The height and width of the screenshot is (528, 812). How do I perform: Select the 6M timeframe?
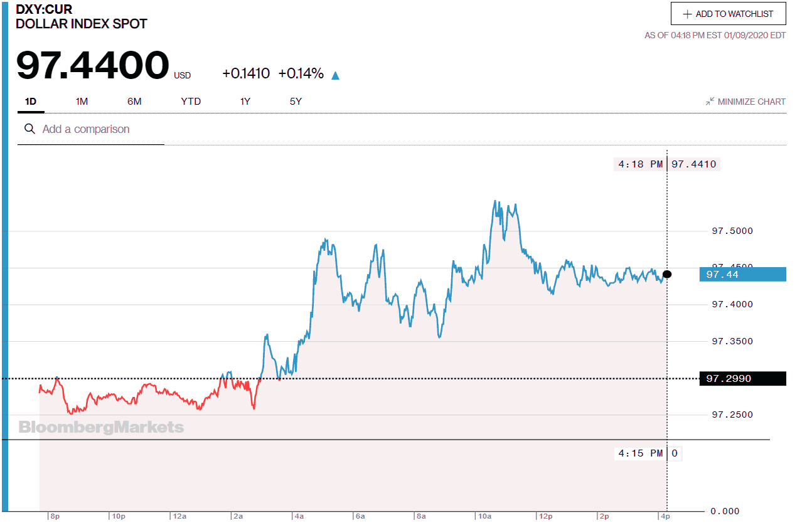click(134, 101)
